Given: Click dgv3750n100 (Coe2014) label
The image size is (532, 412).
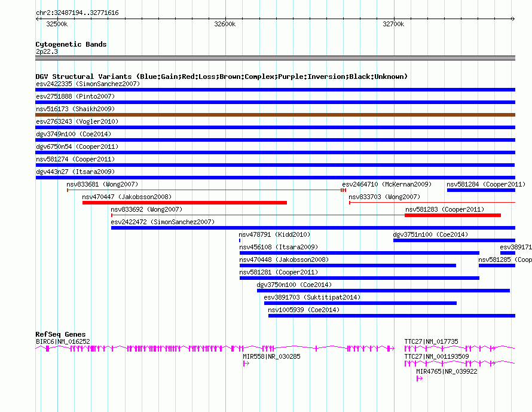Looking at the screenshot, I should point(294,285).
